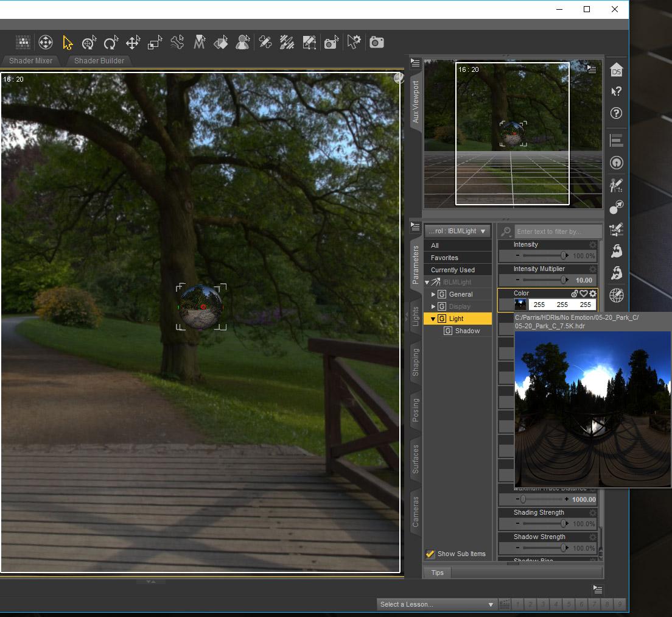The height and width of the screenshot is (617, 672).
Task: Open the Cameras side tab
Action: 415,512
